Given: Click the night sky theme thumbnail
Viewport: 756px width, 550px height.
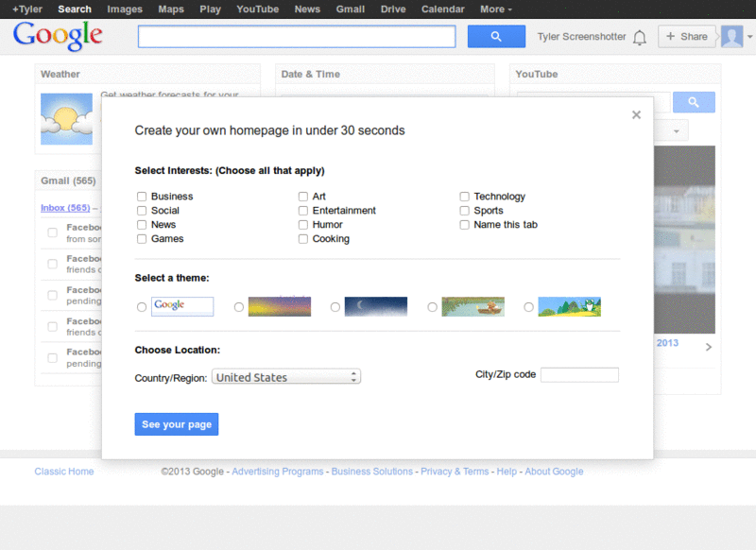Looking at the screenshot, I should tap(376, 306).
